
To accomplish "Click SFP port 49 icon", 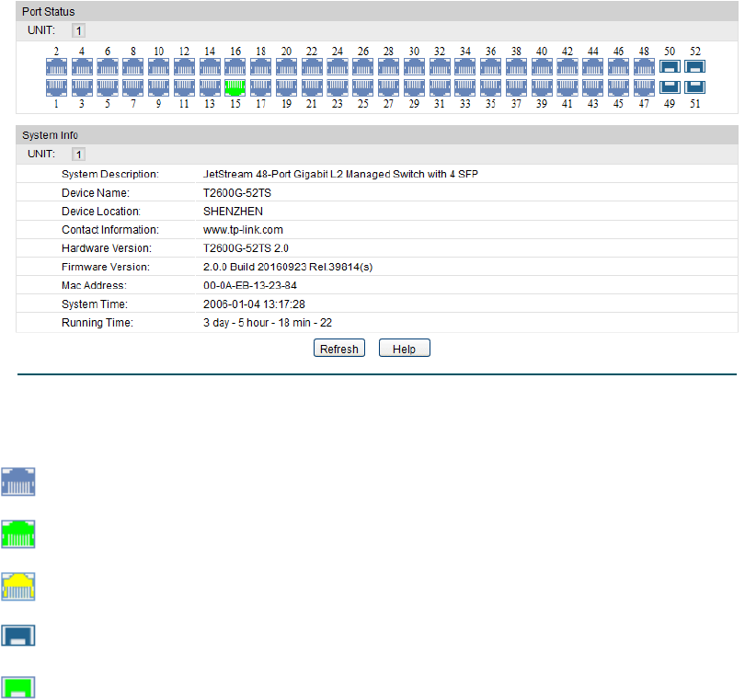I will coord(670,87).
